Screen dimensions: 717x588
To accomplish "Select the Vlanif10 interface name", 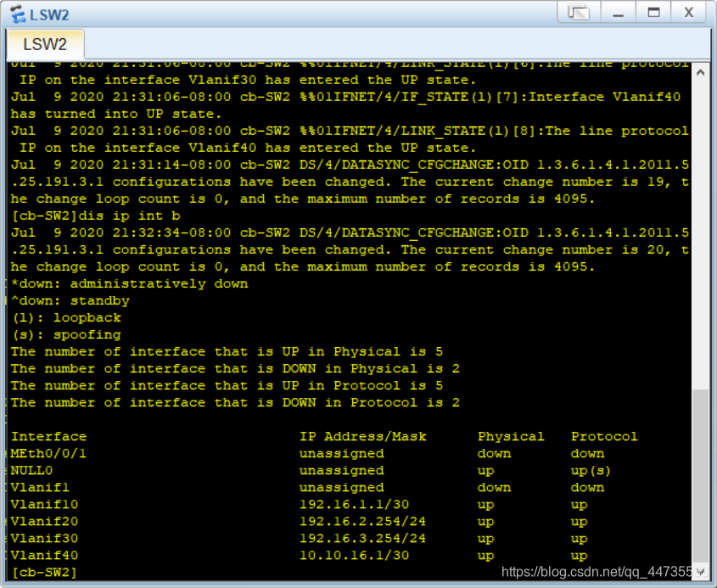I will pos(44,504).
